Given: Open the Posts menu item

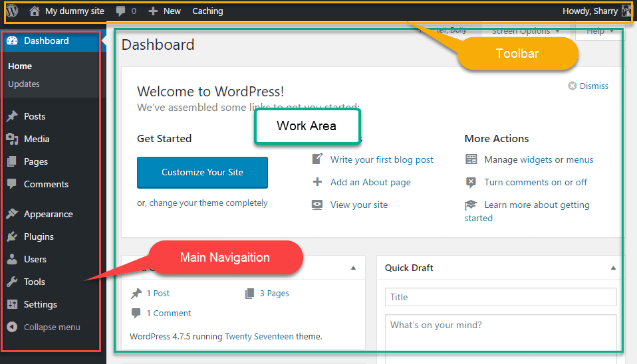Looking at the screenshot, I should (x=35, y=116).
